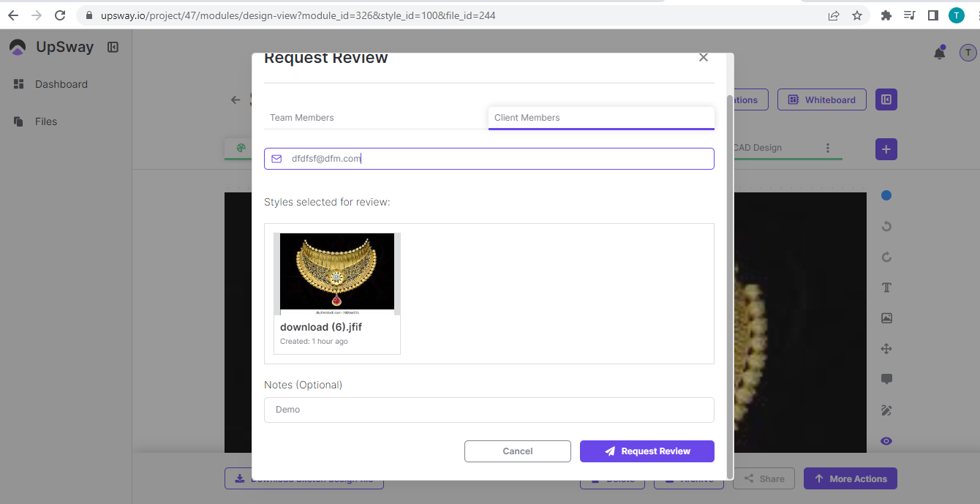The height and width of the screenshot is (504, 980).
Task: Open the notifications bell
Action: coord(940,53)
